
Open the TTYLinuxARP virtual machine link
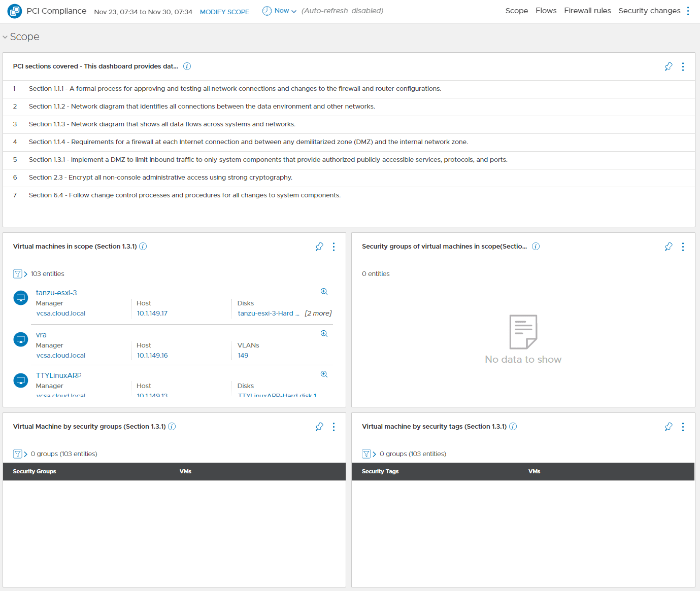click(59, 375)
